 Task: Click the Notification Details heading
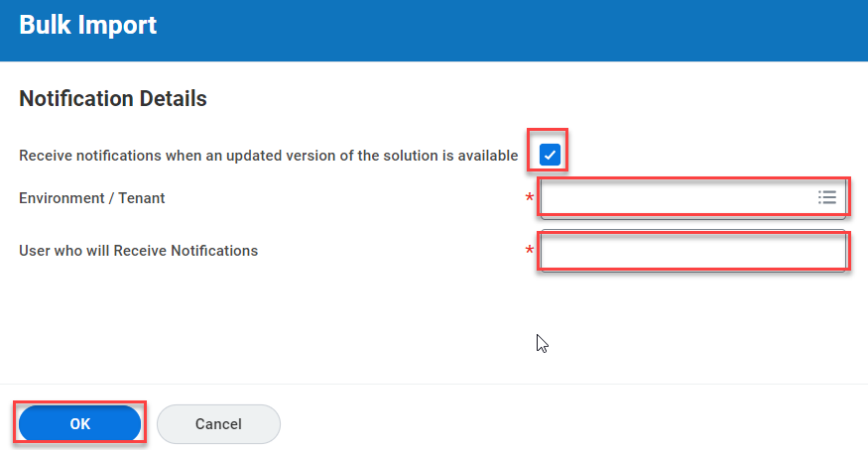pyautogui.click(x=113, y=99)
